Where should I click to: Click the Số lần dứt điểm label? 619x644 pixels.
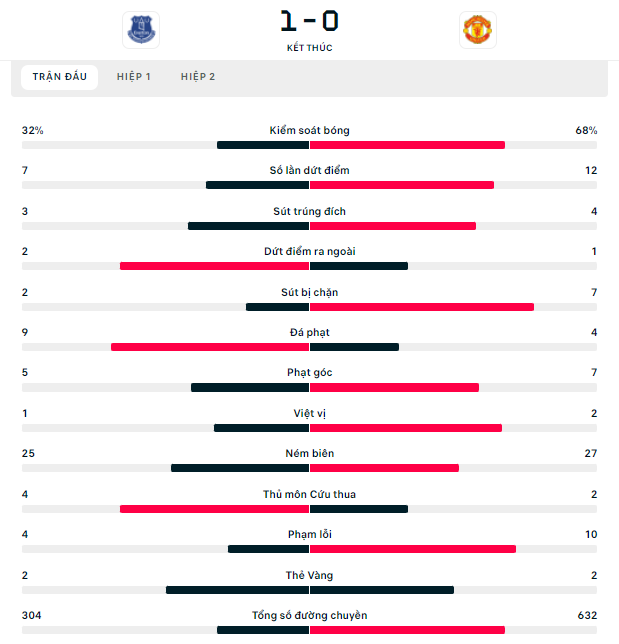309,170
